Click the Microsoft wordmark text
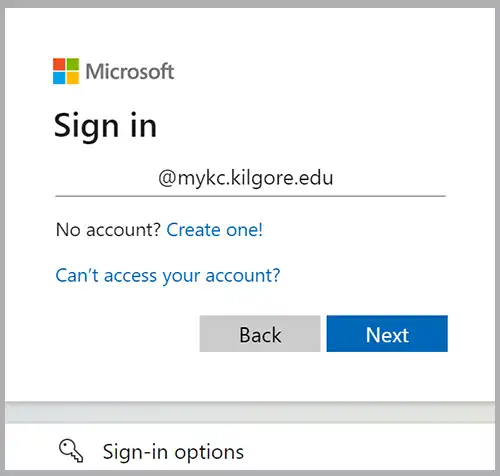 click(130, 71)
